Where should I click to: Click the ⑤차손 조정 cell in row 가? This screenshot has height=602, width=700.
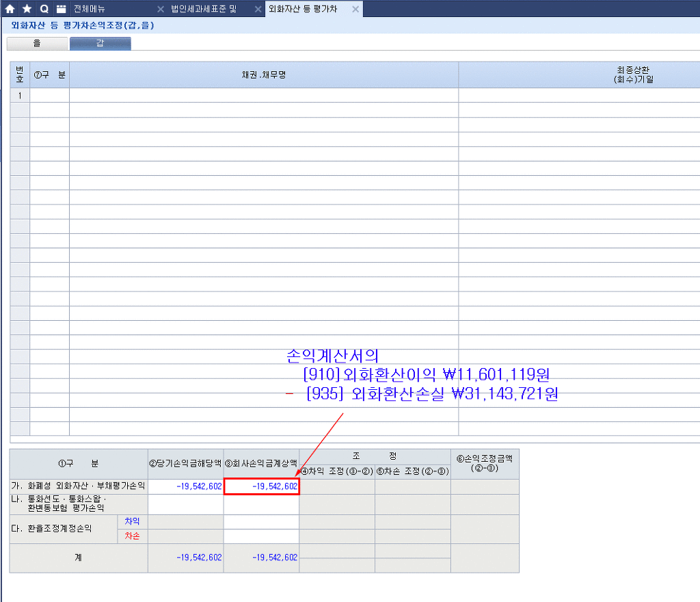coord(413,486)
